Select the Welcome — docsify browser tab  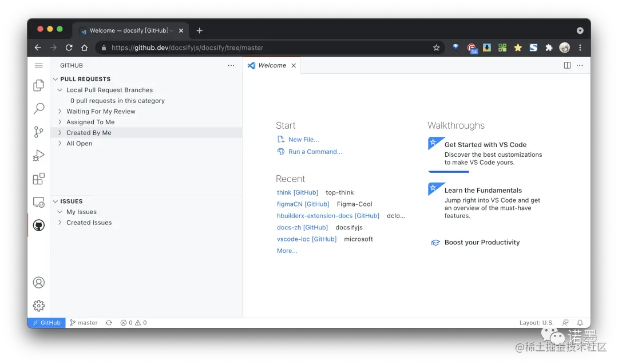pyautogui.click(x=131, y=30)
